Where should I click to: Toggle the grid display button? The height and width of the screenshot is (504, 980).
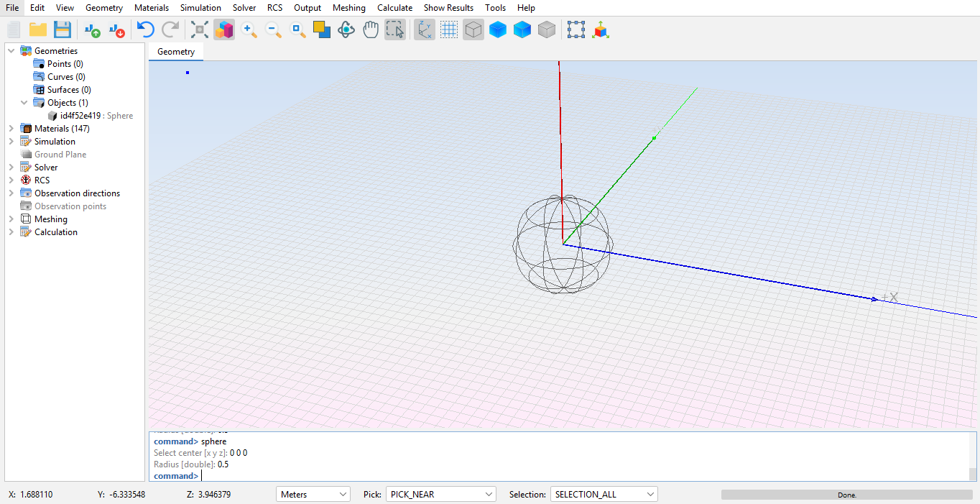pos(449,29)
